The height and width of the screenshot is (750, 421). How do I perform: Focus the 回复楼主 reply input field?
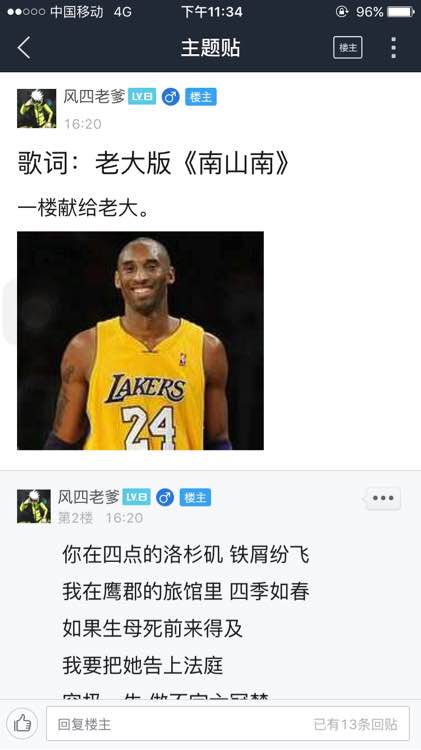[x=228, y=724]
